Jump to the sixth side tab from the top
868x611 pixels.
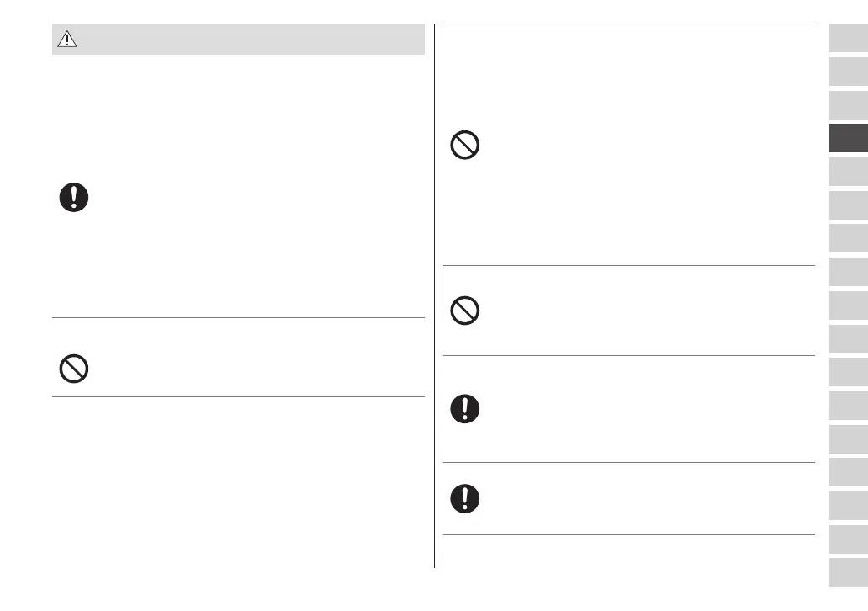point(848,206)
